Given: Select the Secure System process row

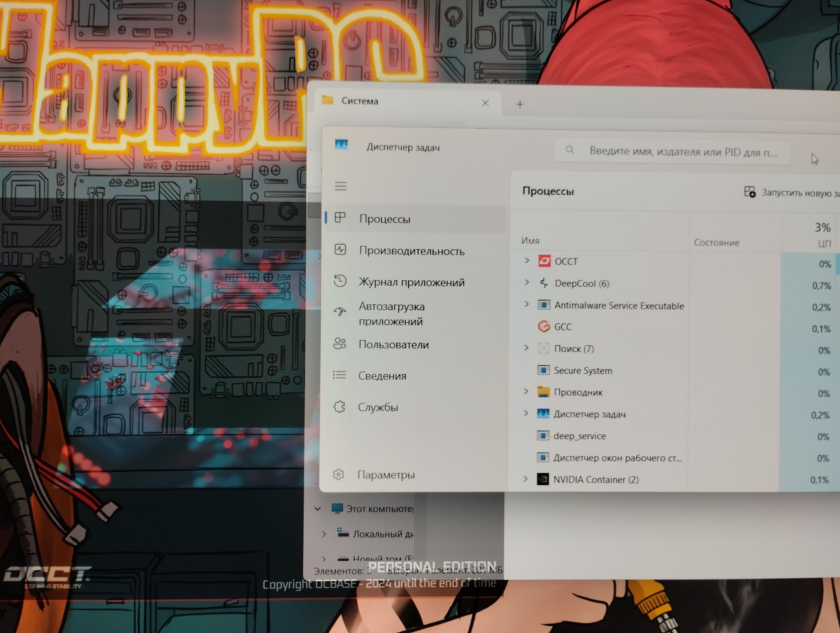Looking at the screenshot, I should pyautogui.click(x=582, y=370).
